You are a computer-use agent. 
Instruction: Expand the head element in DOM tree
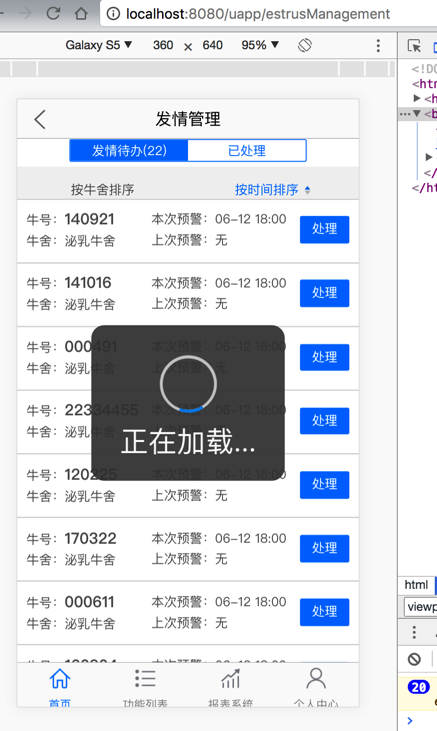click(x=417, y=98)
